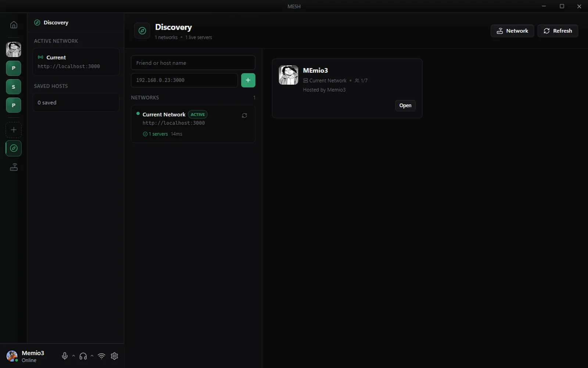Click the 1/7 member count
588x368 pixels.
click(x=361, y=81)
